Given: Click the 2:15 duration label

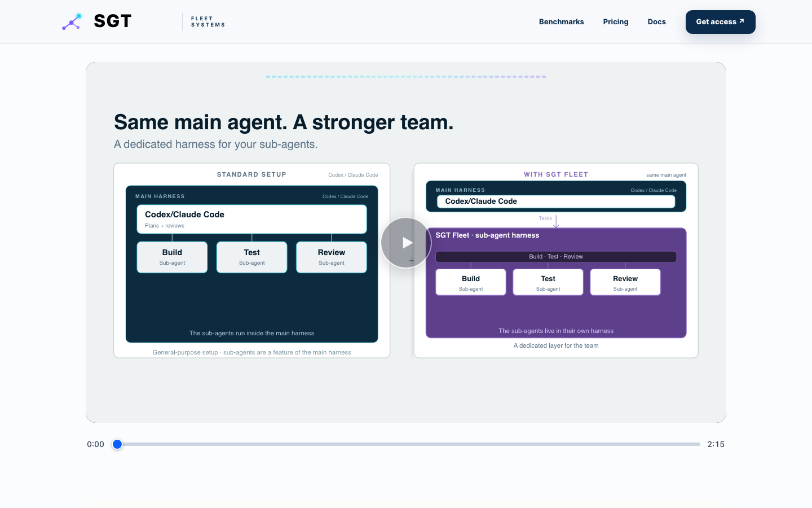Looking at the screenshot, I should tap(716, 444).
